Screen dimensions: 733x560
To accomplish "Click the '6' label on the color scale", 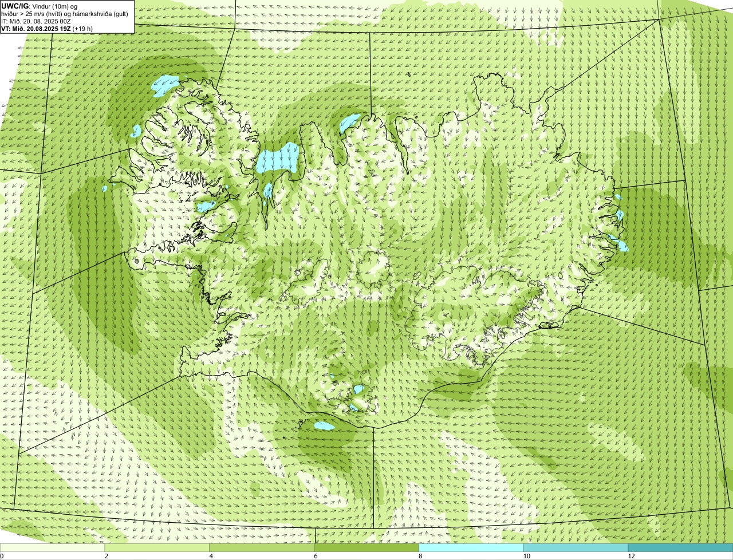I will [x=316, y=556].
